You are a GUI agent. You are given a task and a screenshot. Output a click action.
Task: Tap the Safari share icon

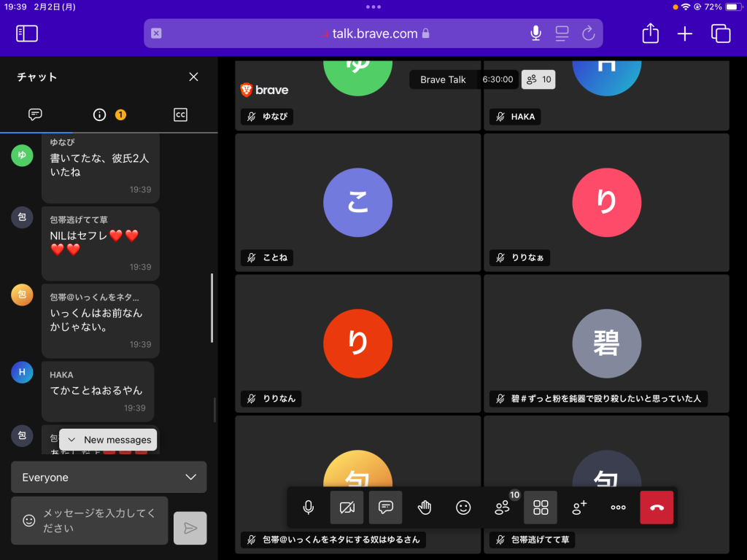point(650,34)
